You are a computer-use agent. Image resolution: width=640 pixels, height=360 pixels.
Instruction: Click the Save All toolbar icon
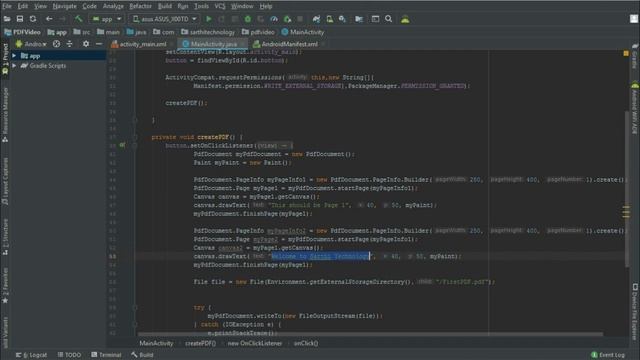click(20, 19)
